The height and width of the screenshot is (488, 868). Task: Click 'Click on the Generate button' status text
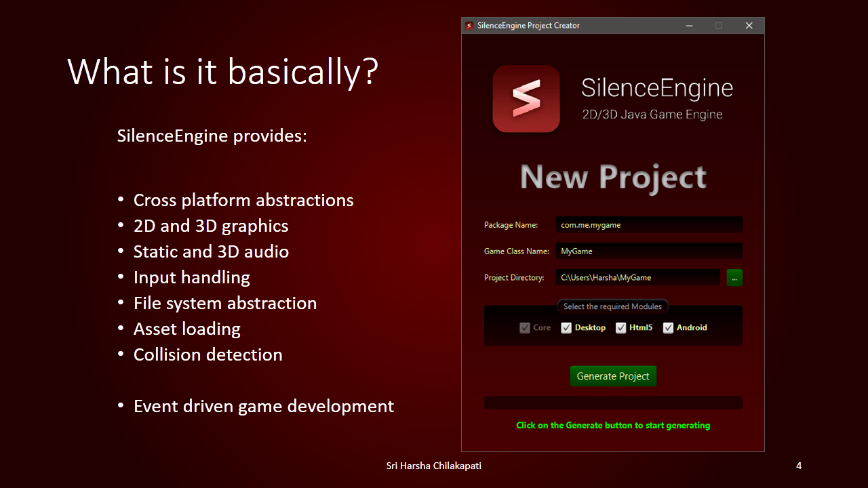point(613,426)
